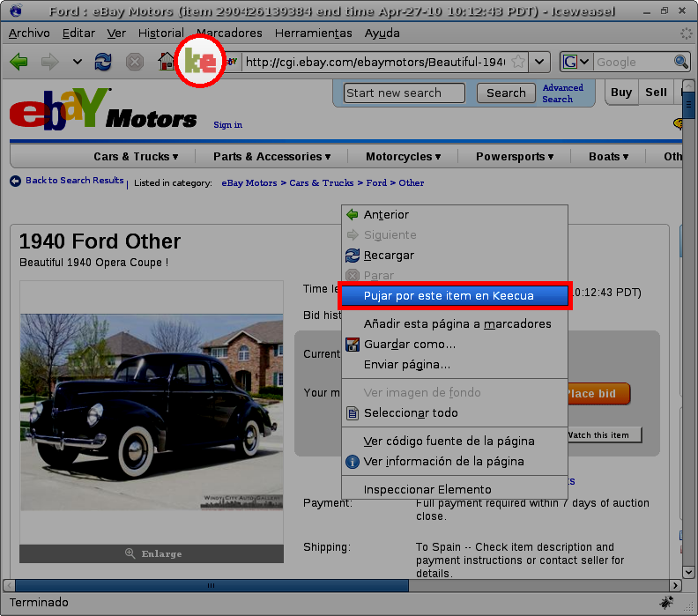This screenshot has width=698, height=616.
Task: Click the horizontal scrollbar thumb
Action: coord(212,585)
